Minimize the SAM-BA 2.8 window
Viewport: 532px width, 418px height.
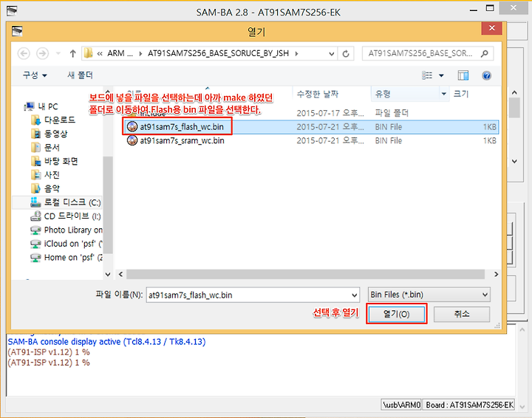click(474, 10)
